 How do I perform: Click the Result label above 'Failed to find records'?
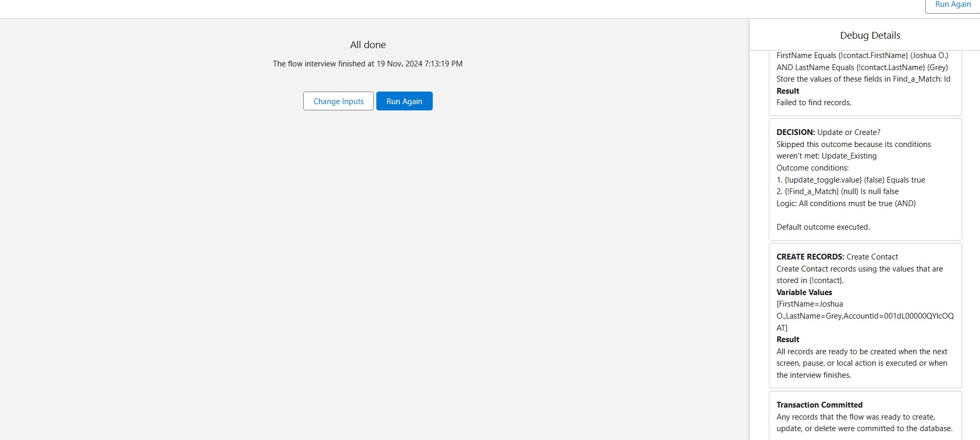tap(788, 91)
